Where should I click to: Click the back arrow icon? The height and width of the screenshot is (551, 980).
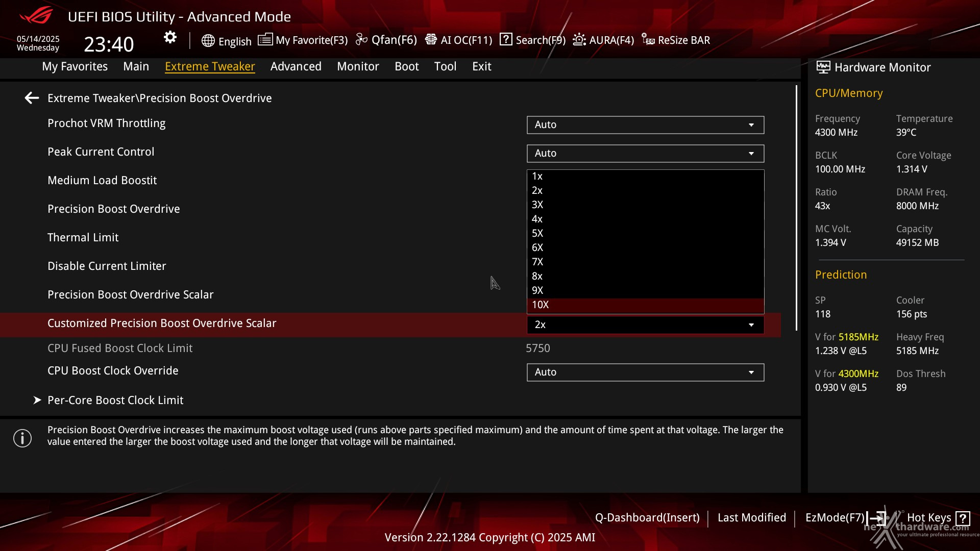[x=32, y=98]
